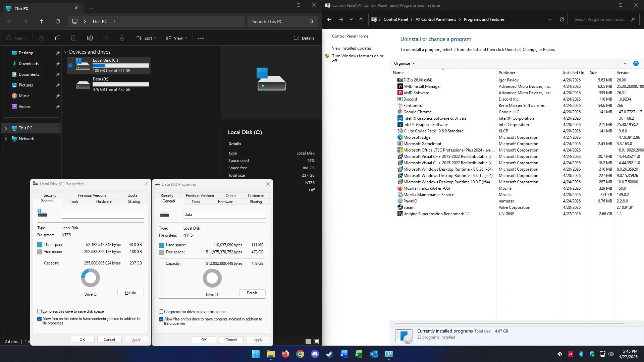Open the Security tab in Local Disk (C:) Properties
This screenshot has height=362, width=644.
pyautogui.click(x=50, y=195)
